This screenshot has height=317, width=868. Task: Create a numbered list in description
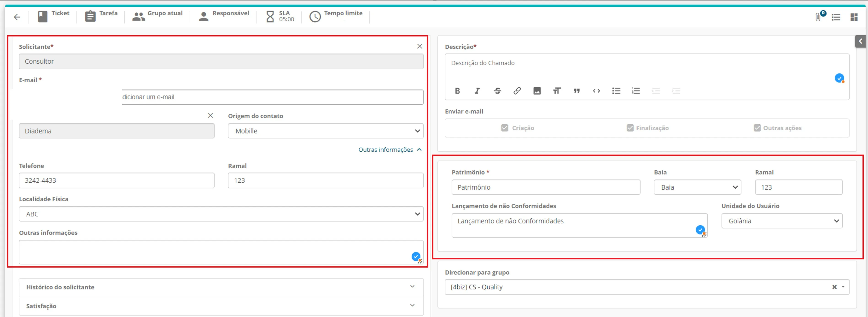pos(636,91)
